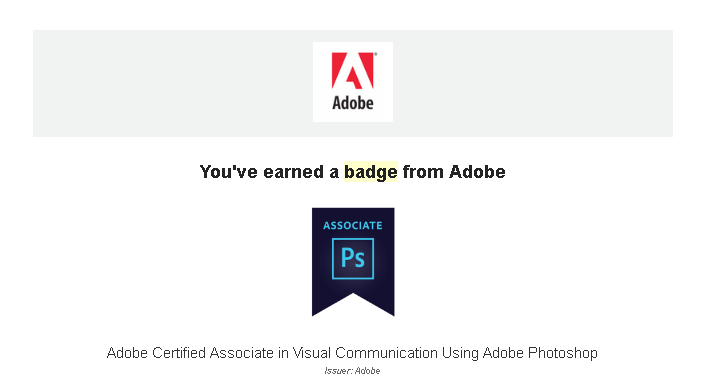Click the notched bottom of badge ribbon
The image size is (704, 390).
(x=353, y=305)
